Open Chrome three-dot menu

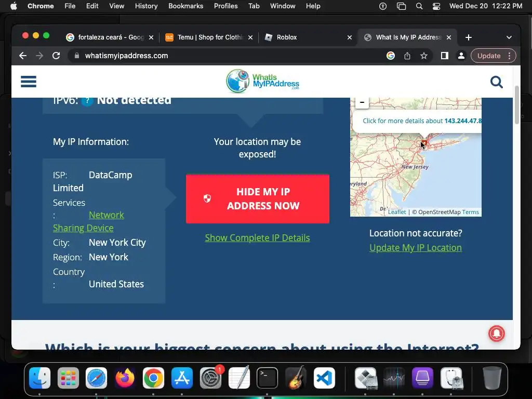point(509,56)
